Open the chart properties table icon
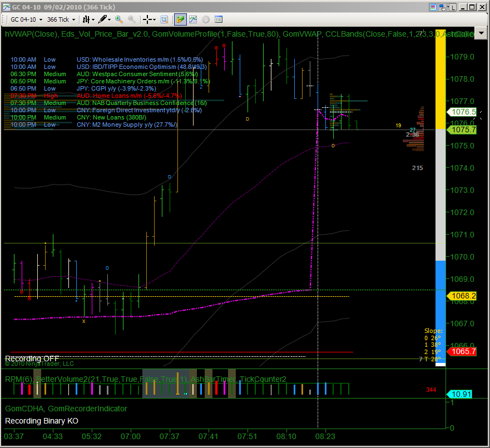This screenshot has height=448, width=490. point(219,19)
